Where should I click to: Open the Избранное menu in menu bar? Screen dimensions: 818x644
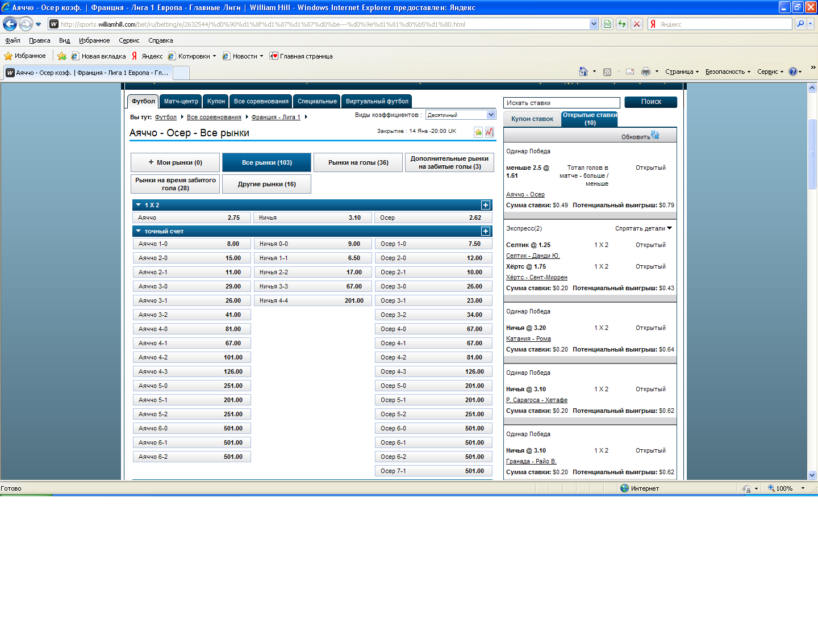tap(94, 40)
